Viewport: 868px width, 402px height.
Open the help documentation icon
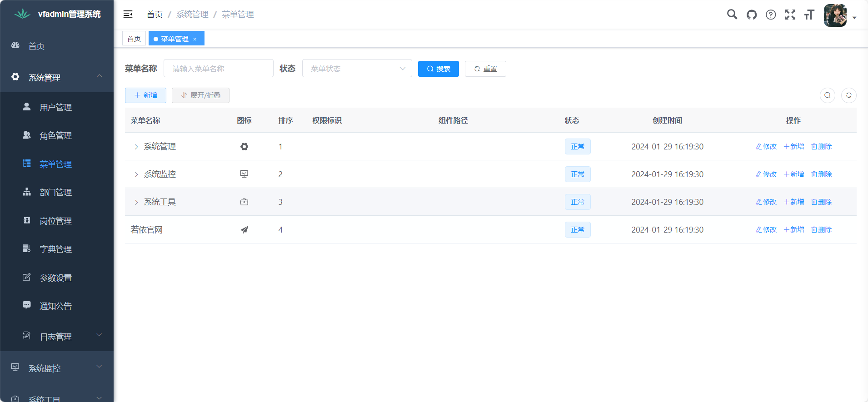[771, 15]
